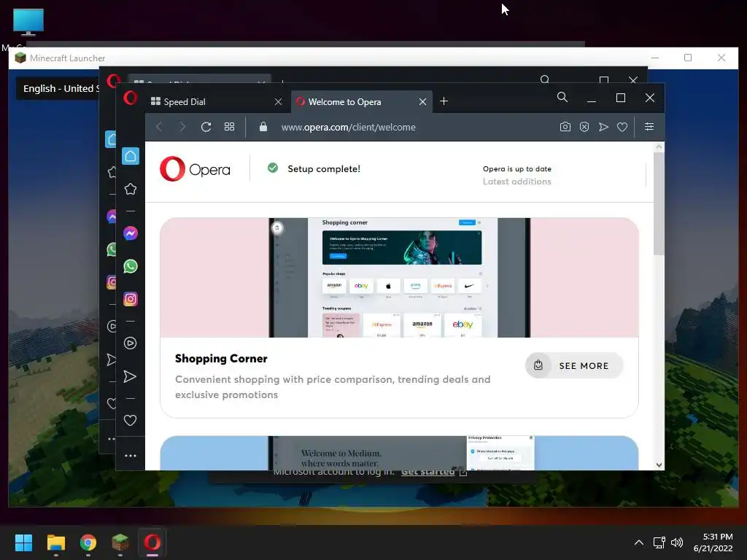The image size is (747, 560).
Task: Reload the current page
Action: [206, 127]
